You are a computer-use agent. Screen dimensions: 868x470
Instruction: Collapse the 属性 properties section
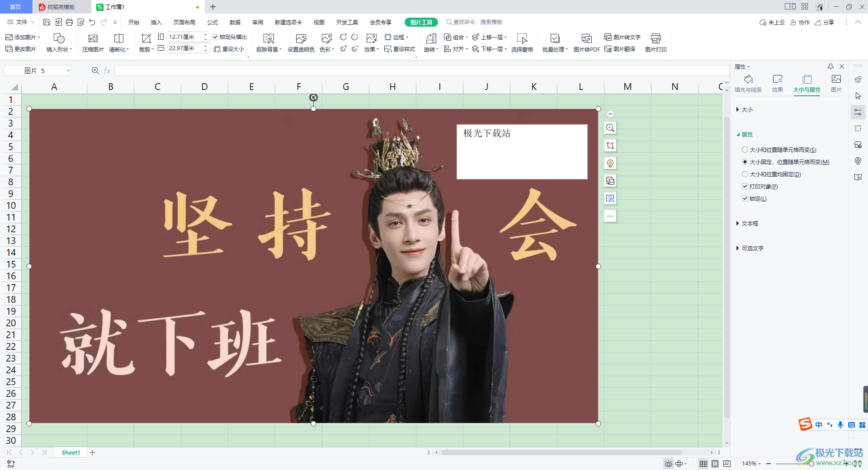coord(745,135)
